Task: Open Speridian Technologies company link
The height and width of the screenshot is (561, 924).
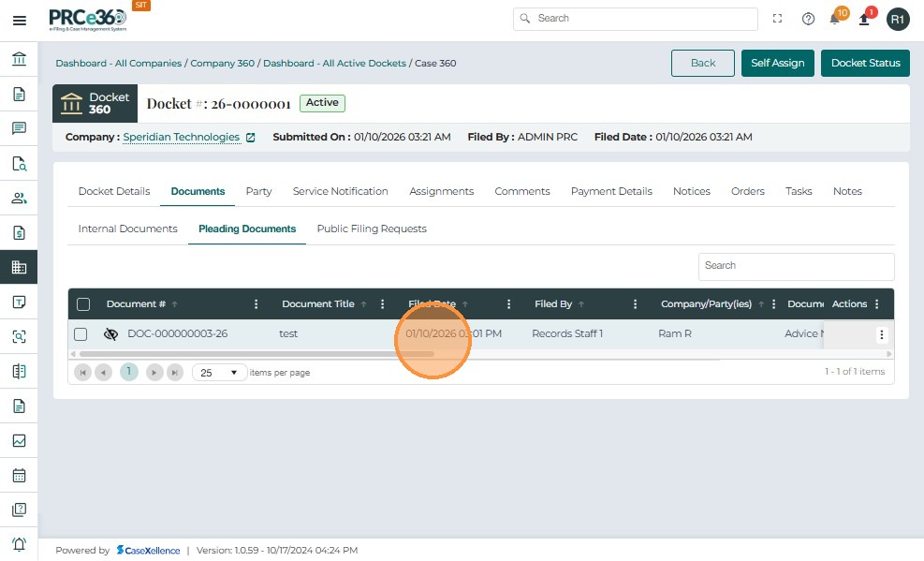Action: (182, 137)
